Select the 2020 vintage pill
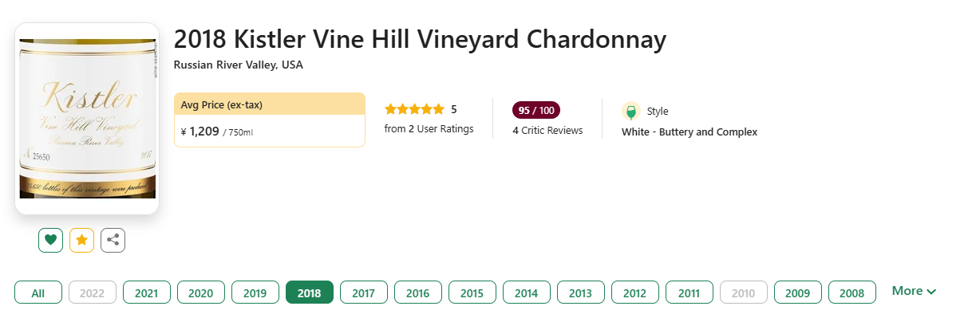Image resolution: width=980 pixels, height=318 pixels. [201, 292]
